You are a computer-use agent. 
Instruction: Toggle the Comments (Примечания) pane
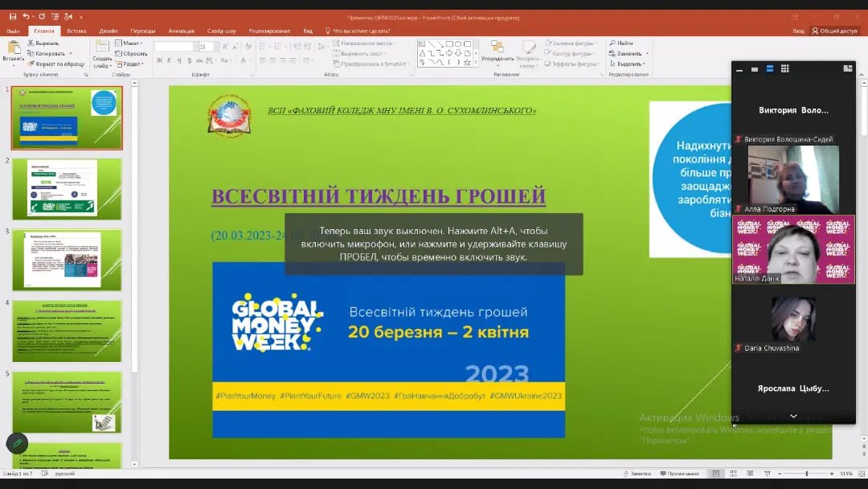point(679,474)
